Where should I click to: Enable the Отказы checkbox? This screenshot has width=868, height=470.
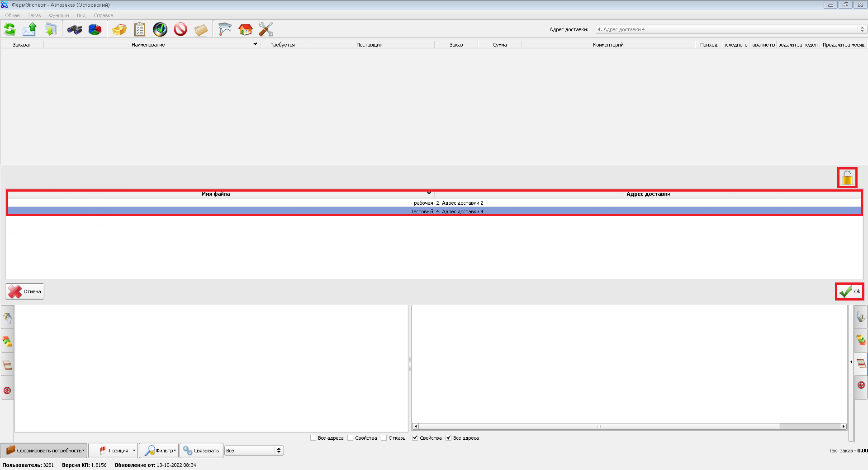384,438
